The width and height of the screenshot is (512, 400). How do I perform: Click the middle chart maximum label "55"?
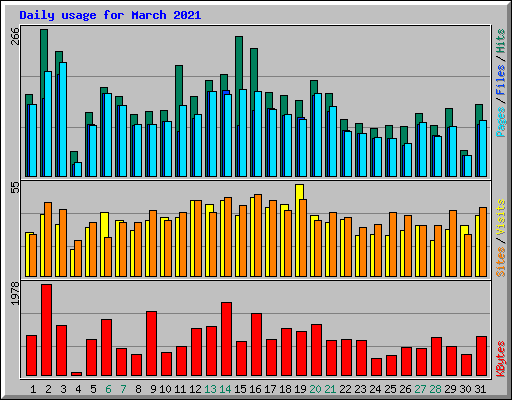click(x=15, y=188)
